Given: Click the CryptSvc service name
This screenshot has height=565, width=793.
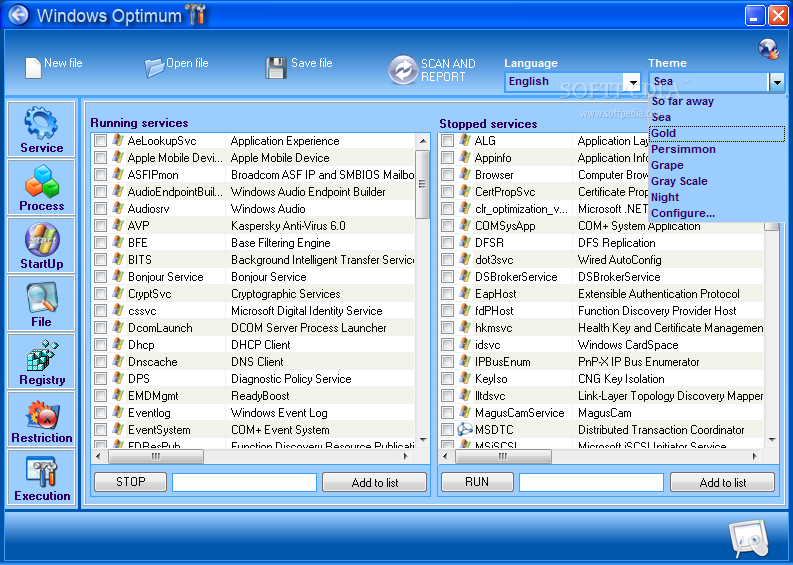Looking at the screenshot, I should click(x=149, y=294).
